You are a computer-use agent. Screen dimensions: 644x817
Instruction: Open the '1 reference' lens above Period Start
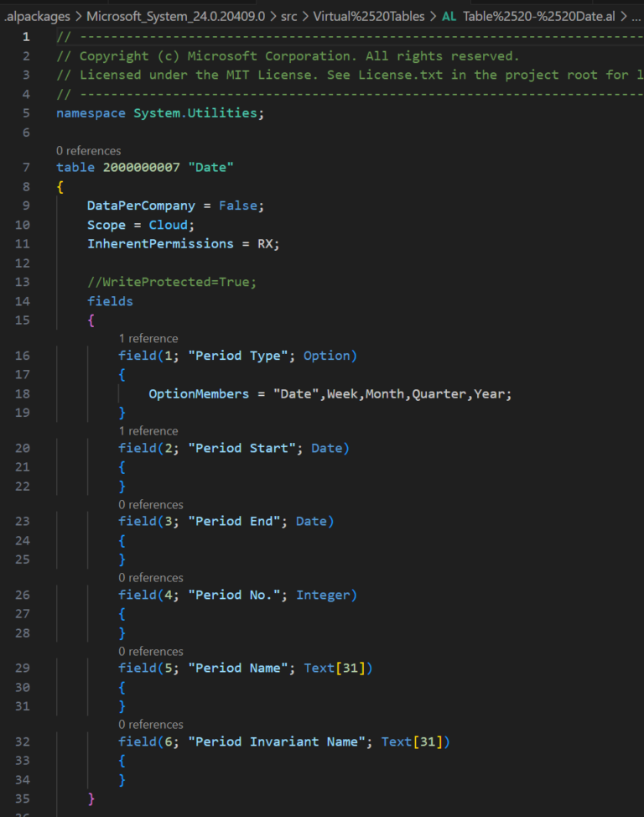pos(148,431)
